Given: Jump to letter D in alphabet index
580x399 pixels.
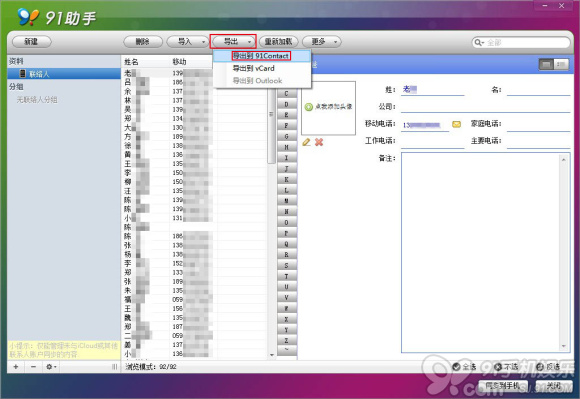Looking at the screenshot, I should tap(287, 104).
